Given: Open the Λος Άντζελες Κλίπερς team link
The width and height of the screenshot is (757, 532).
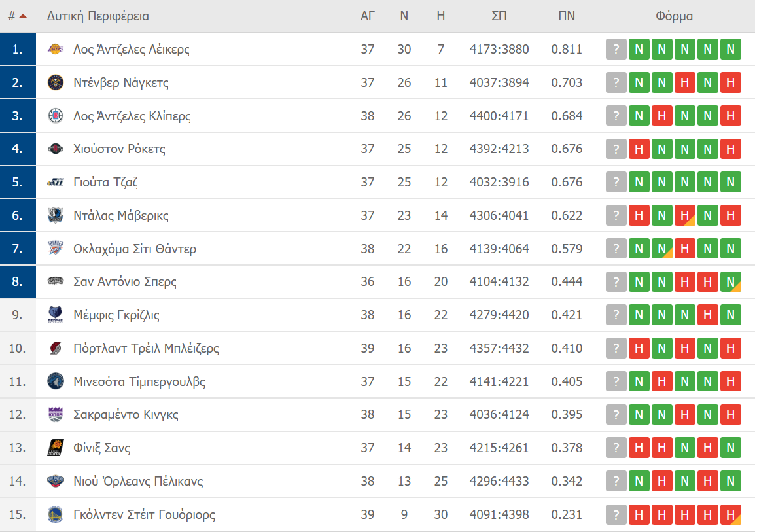Looking at the screenshot, I should 132,116.
